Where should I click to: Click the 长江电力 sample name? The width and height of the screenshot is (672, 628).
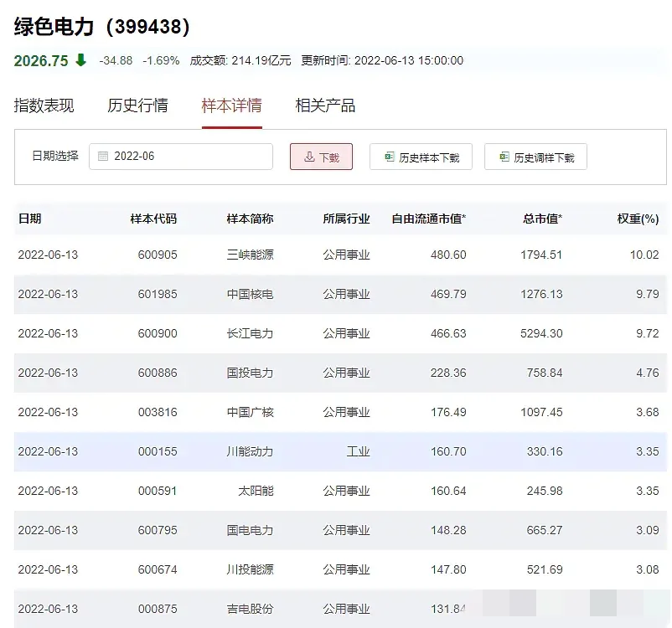coord(250,334)
